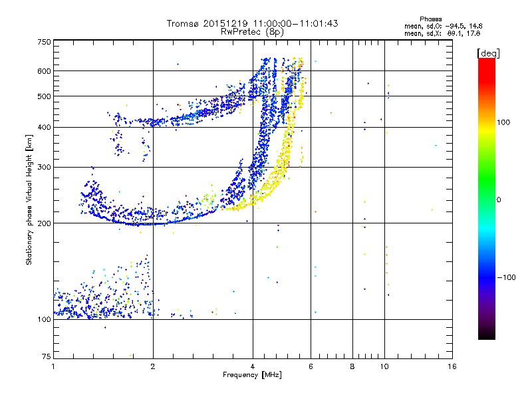Click the colorbar label '0'

[x=499, y=200]
